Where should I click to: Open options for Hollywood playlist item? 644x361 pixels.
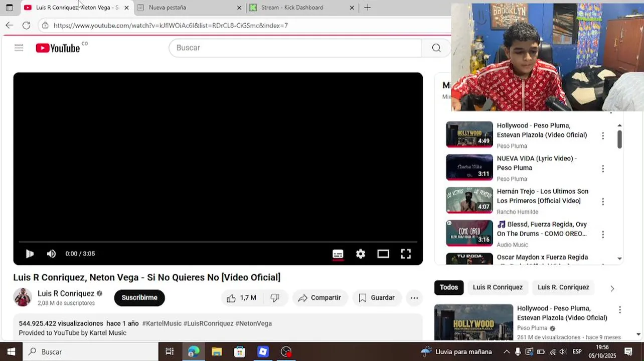[603, 135]
